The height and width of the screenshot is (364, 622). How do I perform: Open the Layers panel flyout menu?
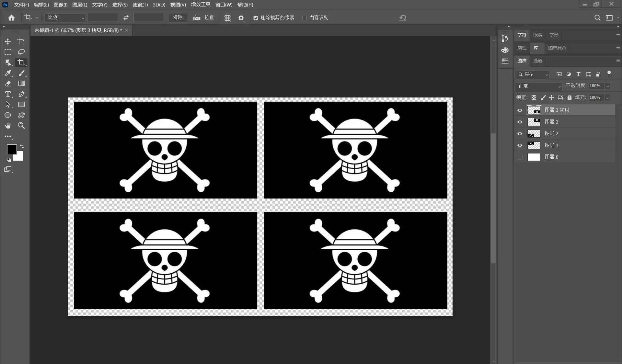[x=618, y=61]
